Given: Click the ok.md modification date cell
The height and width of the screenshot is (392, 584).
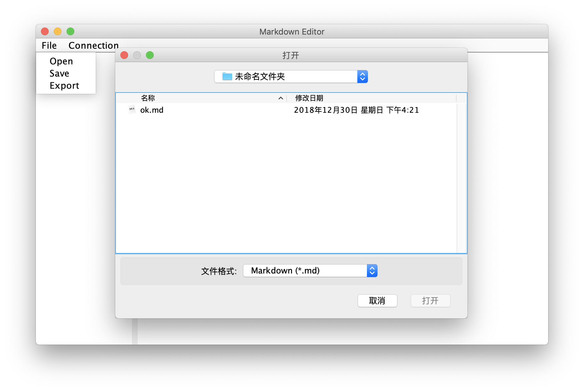Looking at the screenshot, I should tap(356, 110).
